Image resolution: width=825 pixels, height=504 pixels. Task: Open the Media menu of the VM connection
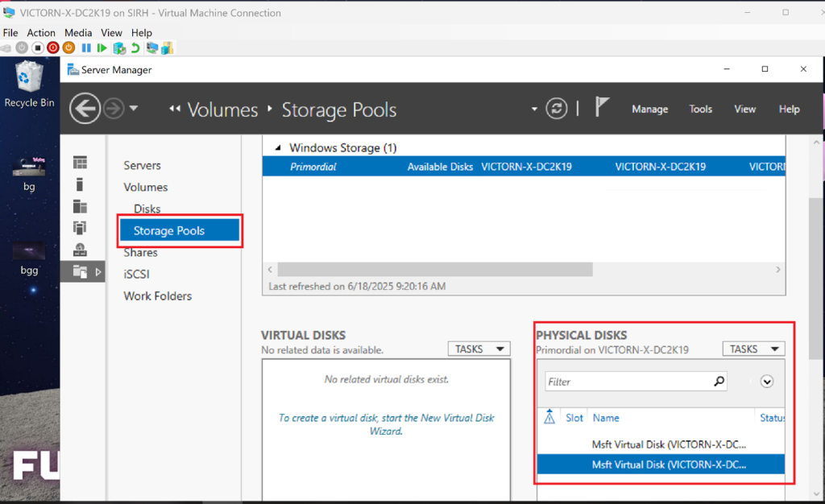click(78, 33)
